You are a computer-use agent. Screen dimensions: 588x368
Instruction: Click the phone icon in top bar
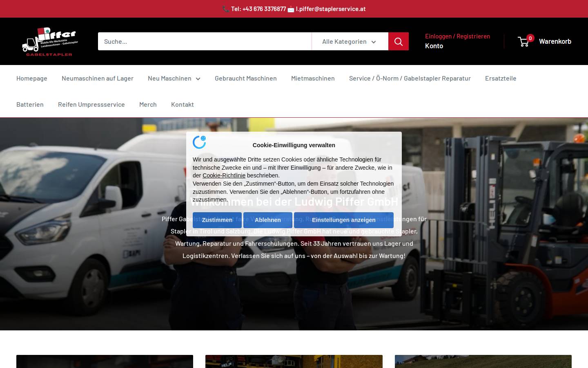(226, 9)
